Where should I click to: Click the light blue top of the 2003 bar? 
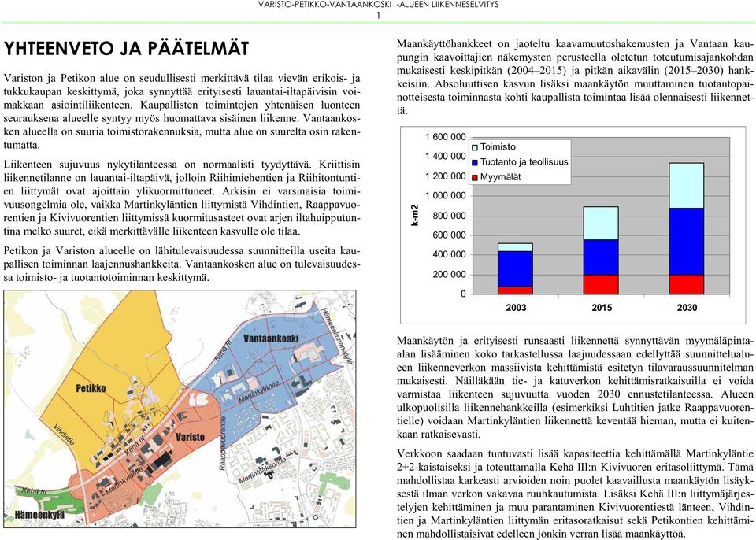click(515, 247)
